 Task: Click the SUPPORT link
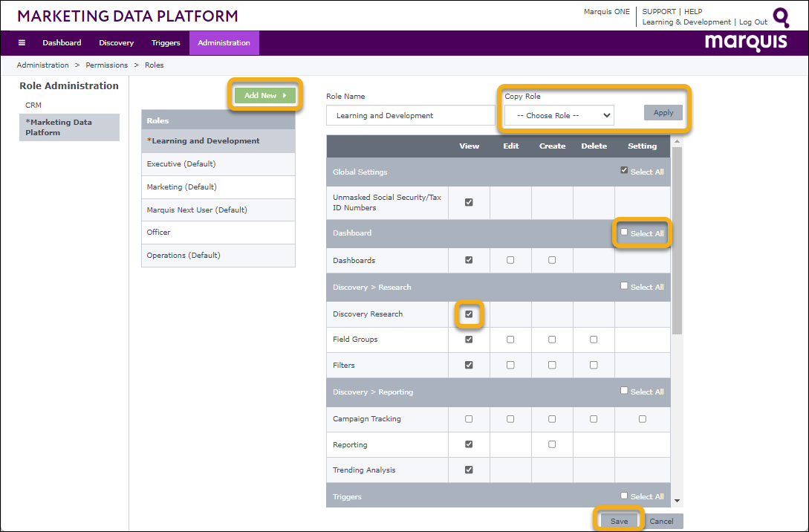click(x=659, y=11)
